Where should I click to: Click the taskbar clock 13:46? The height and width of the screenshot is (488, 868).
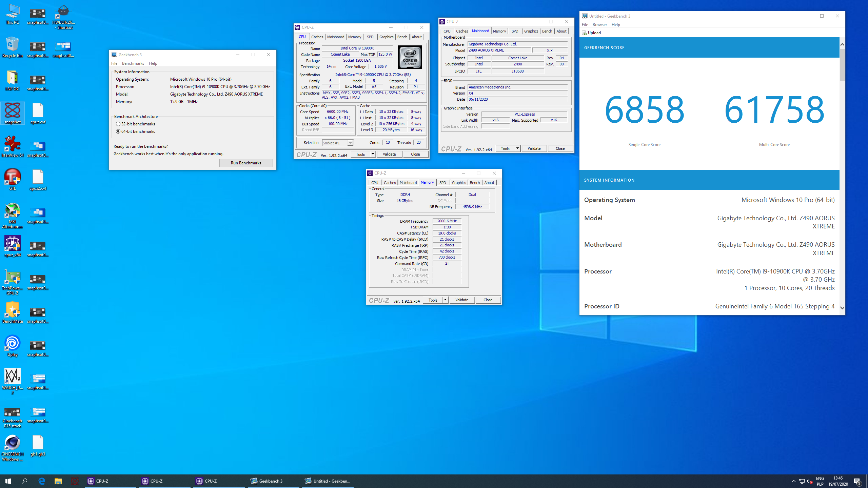[838, 481]
